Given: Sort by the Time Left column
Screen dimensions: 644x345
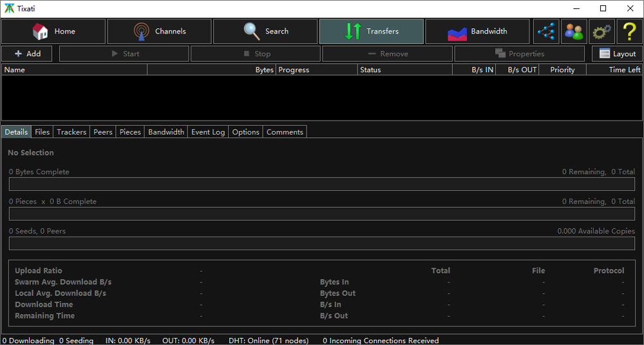Looking at the screenshot, I should [x=614, y=70].
